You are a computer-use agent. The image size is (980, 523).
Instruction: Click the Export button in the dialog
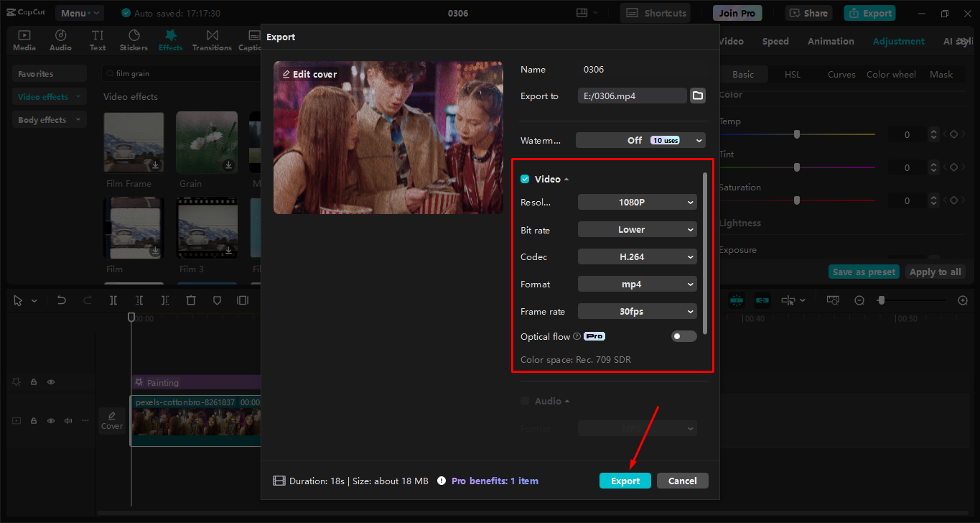click(x=625, y=480)
